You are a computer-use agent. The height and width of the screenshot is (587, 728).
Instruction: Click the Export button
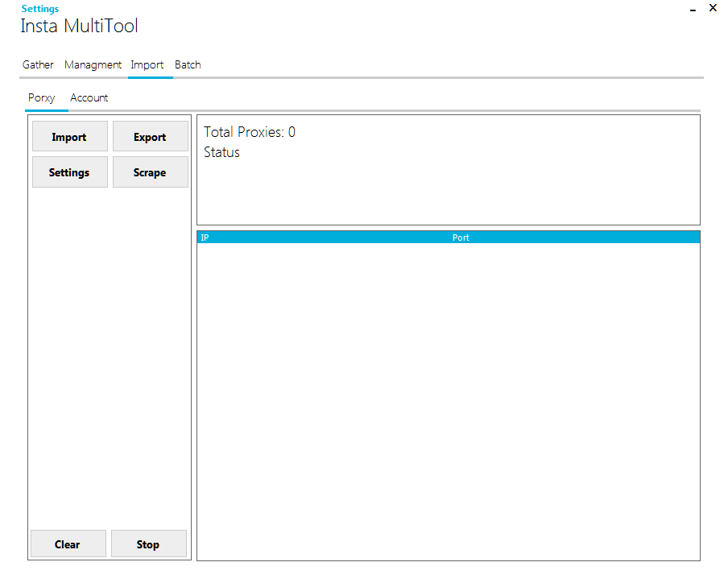(150, 137)
